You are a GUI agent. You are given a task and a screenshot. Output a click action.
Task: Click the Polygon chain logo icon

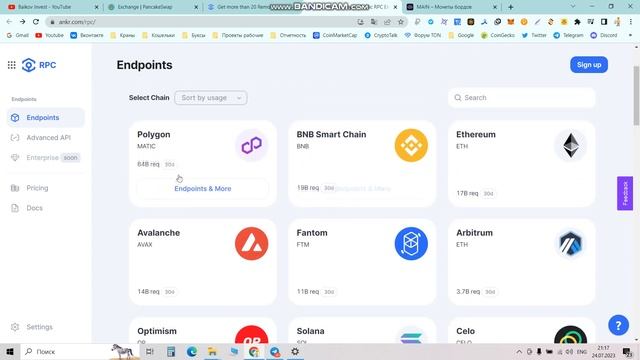251,145
